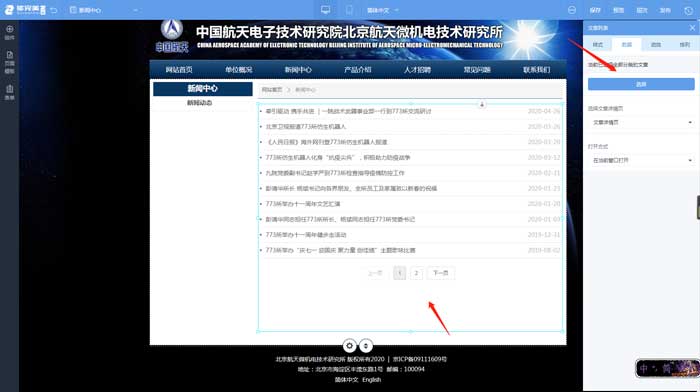Screen dimensions: 700x392
Task: Open the article dated 2020-03-12
Action: click(338, 158)
